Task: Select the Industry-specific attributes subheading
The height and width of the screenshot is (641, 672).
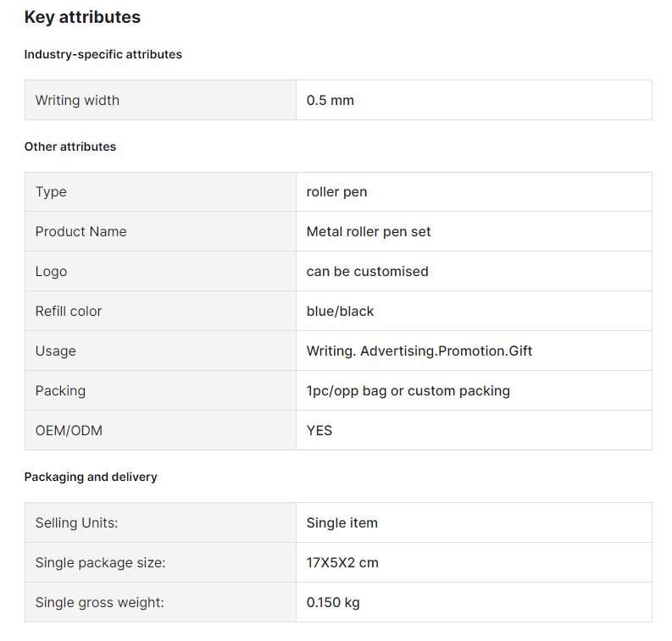Action: [103, 54]
